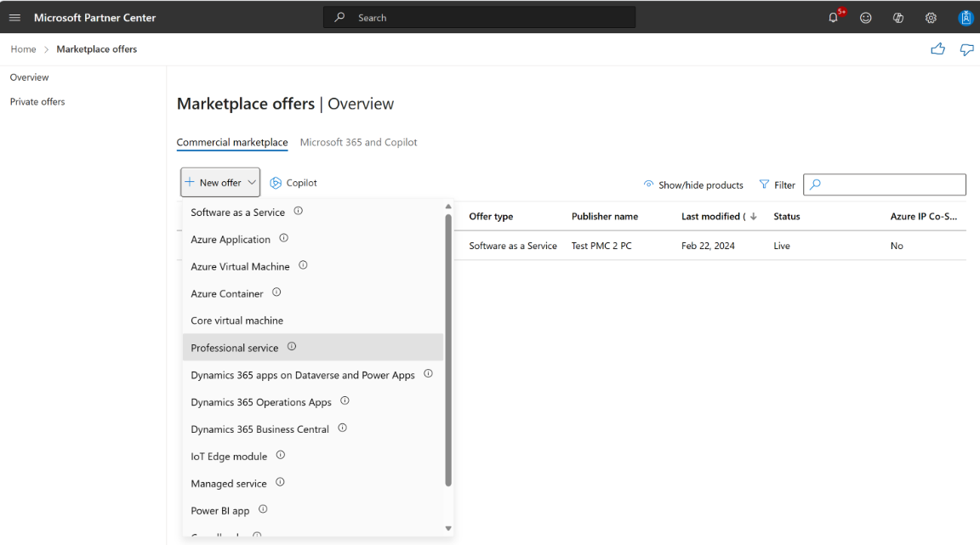Choose Dynamics 365 Business Central option
This screenshot has width=980, height=545.
(259, 429)
